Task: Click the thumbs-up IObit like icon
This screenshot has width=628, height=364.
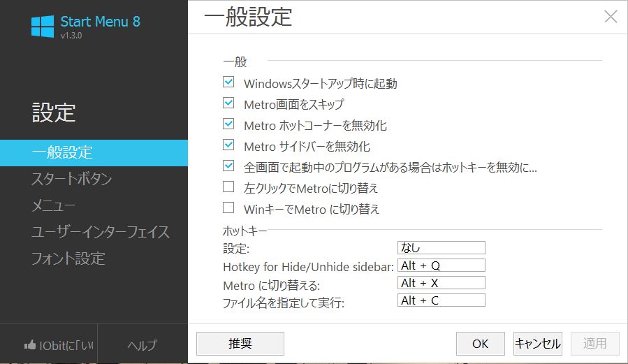Action: click(29, 345)
